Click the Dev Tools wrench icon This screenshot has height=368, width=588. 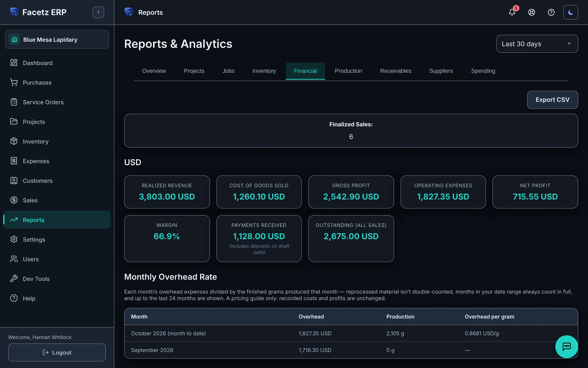(14, 279)
